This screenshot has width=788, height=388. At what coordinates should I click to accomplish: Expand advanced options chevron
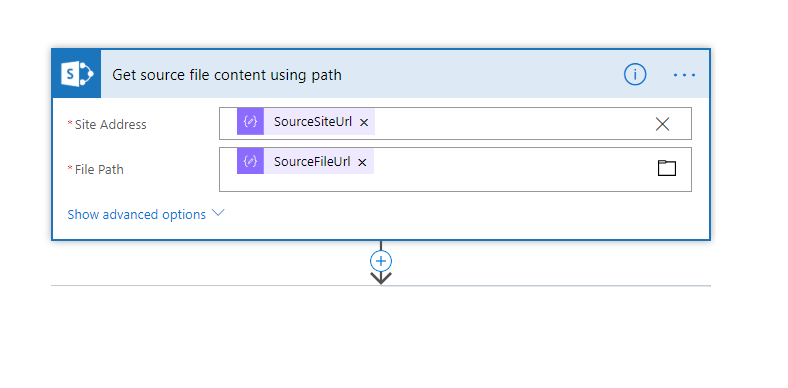[218, 213]
